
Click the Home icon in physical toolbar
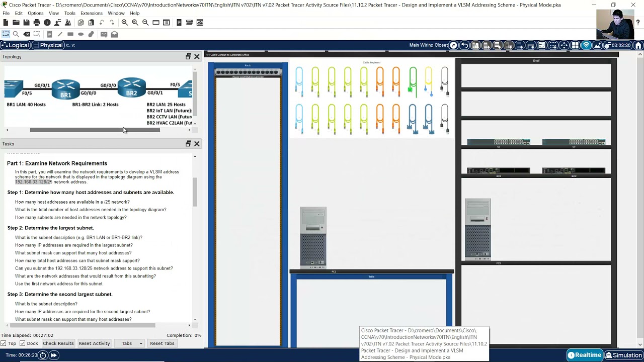[638, 45]
